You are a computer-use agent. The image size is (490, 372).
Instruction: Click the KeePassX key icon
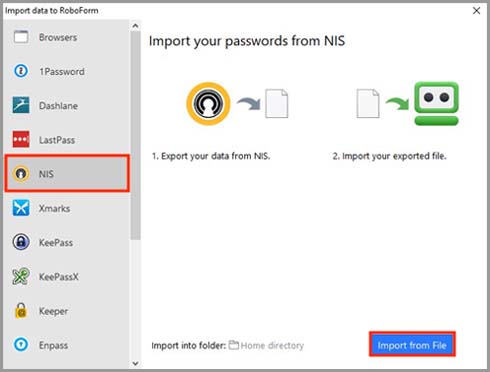click(21, 276)
